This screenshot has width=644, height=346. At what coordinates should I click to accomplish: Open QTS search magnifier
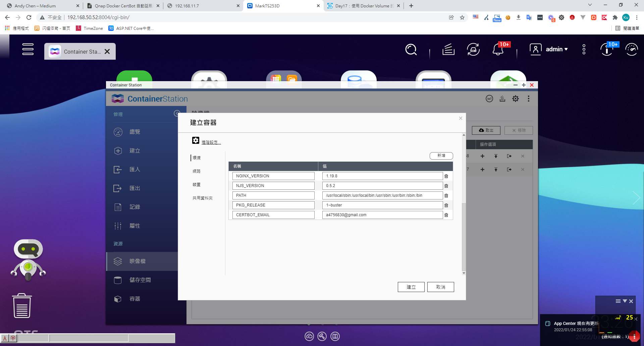tap(411, 50)
